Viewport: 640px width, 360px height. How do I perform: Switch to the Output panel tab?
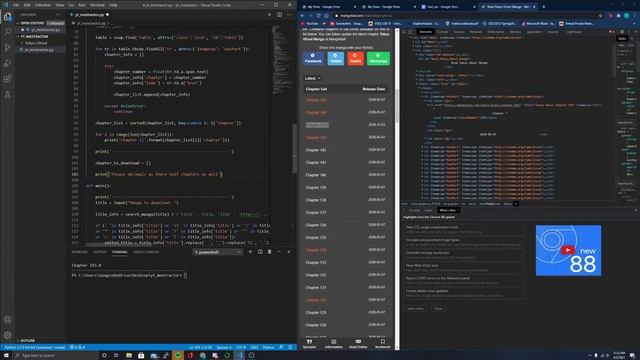coord(100,252)
